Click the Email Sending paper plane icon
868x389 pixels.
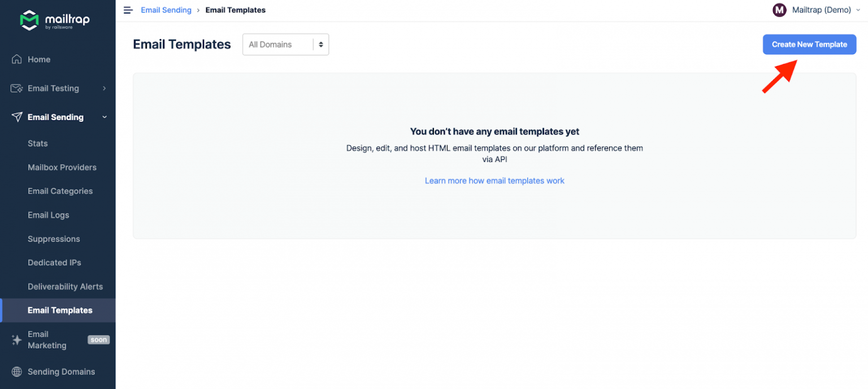(17, 117)
